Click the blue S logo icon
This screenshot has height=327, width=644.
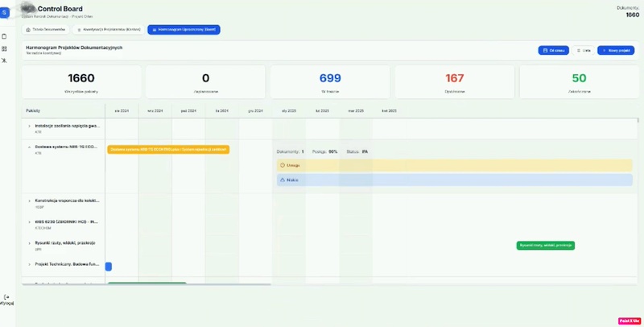(5, 12)
